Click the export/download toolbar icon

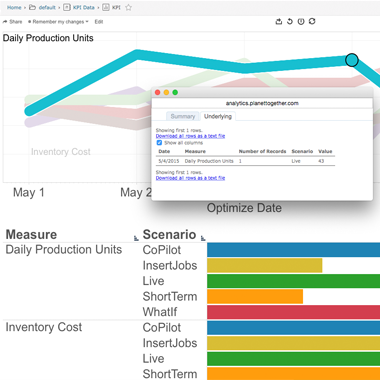[x=279, y=22]
